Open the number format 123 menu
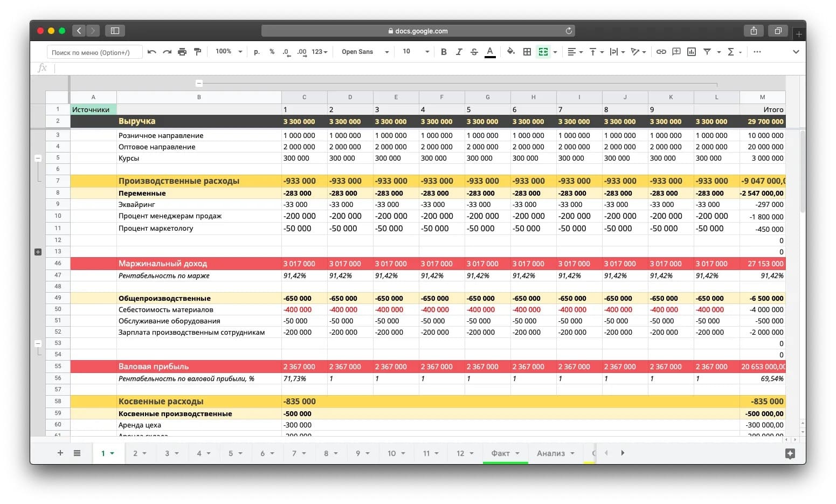836x504 pixels. click(319, 52)
